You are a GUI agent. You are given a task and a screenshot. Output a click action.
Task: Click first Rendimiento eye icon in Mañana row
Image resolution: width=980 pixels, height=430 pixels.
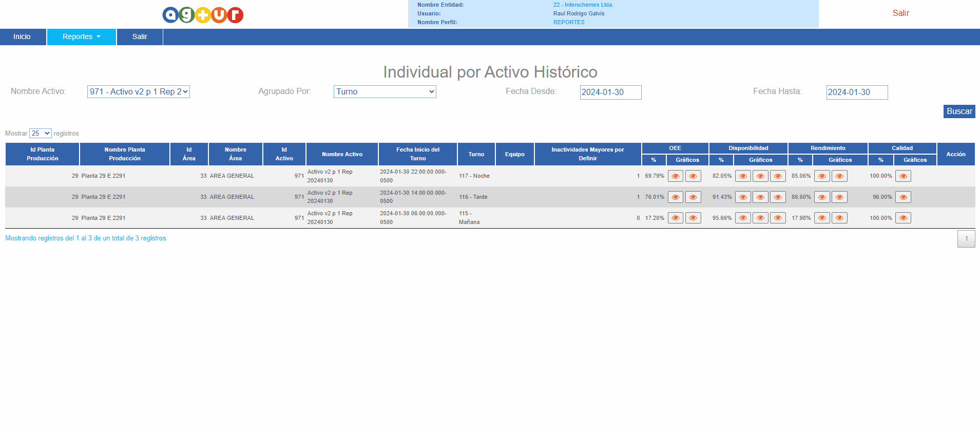821,218
